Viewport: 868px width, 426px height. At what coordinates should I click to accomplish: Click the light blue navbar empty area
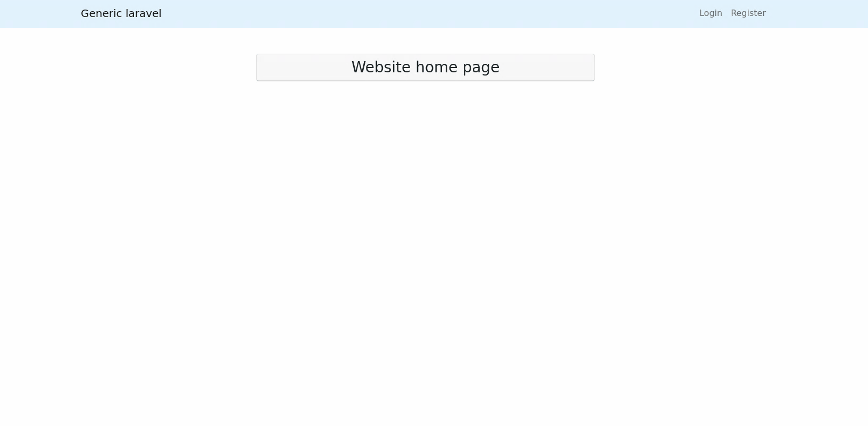tap(425, 14)
